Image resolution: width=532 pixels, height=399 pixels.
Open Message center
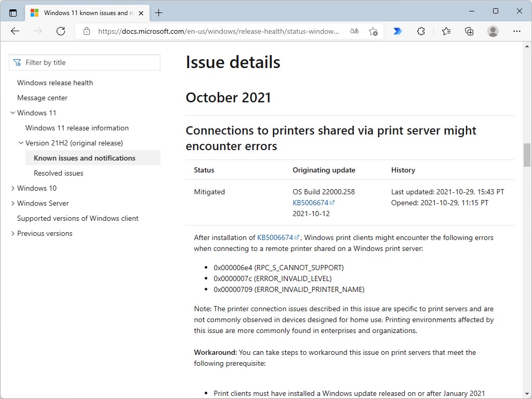(x=42, y=98)
